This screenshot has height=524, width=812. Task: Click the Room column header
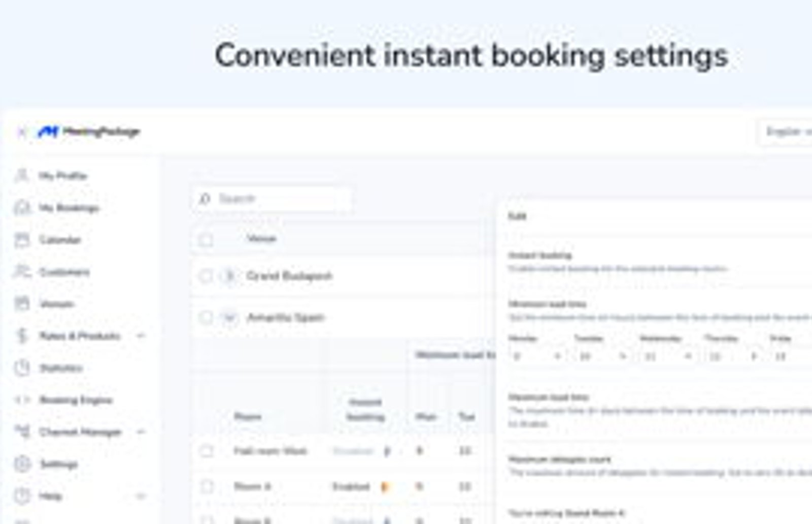coord(248,417)
